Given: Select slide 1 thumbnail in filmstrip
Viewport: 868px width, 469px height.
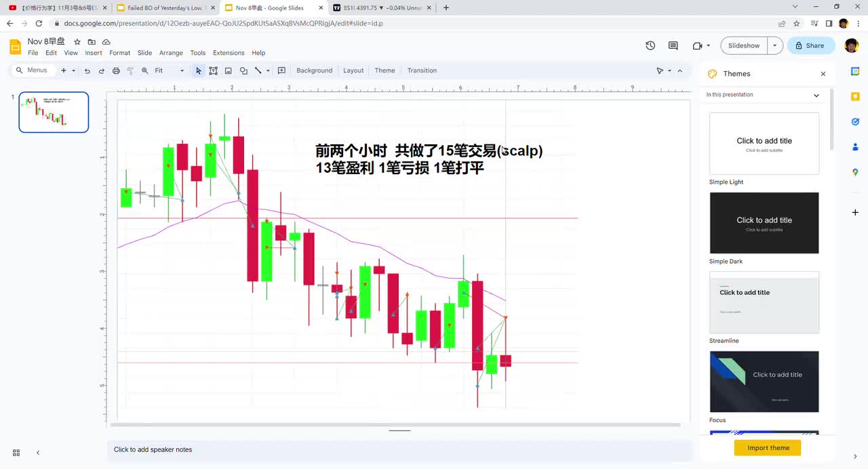Looking at the screenshot, I should (54, 112).
